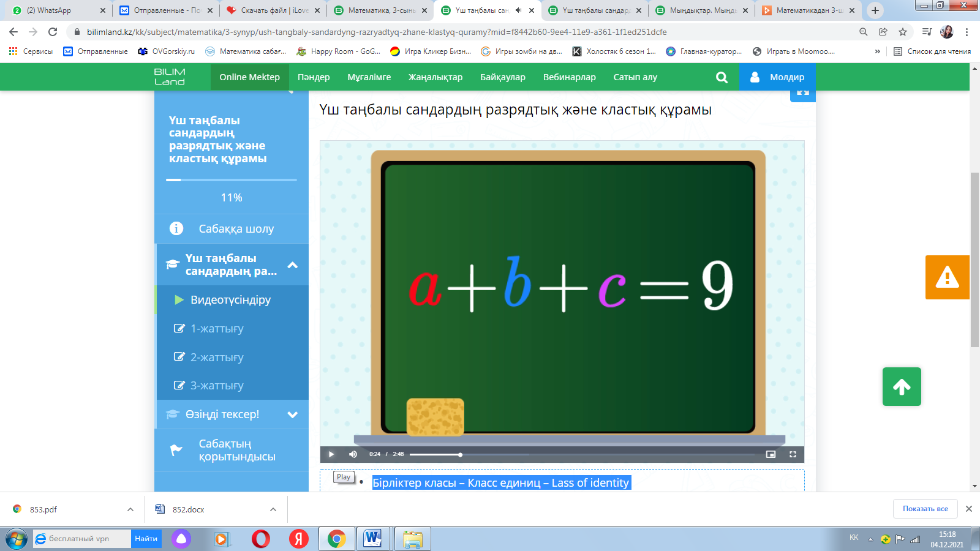Open the site search magnifier

tap(722, 77)
